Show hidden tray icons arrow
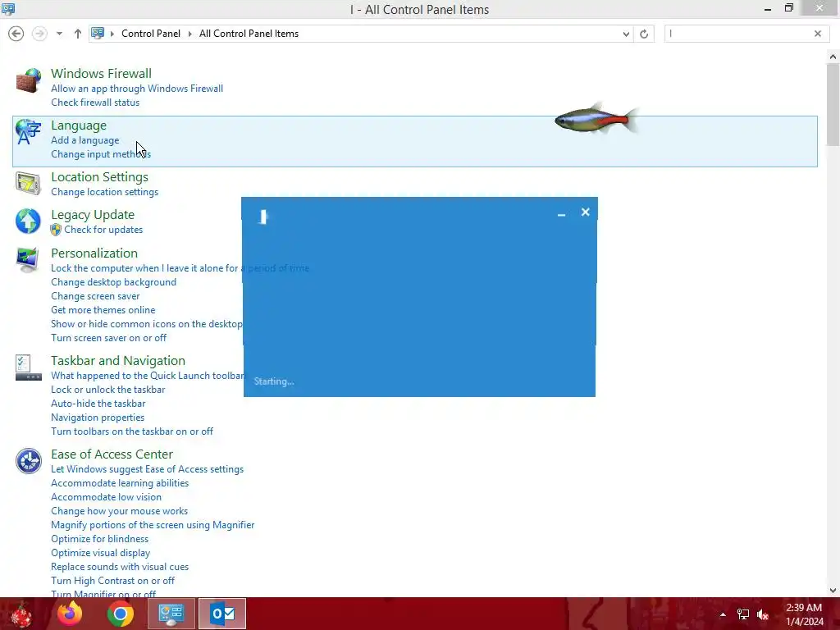The height and width of the screenshot is (630, 840). (723, 614)
